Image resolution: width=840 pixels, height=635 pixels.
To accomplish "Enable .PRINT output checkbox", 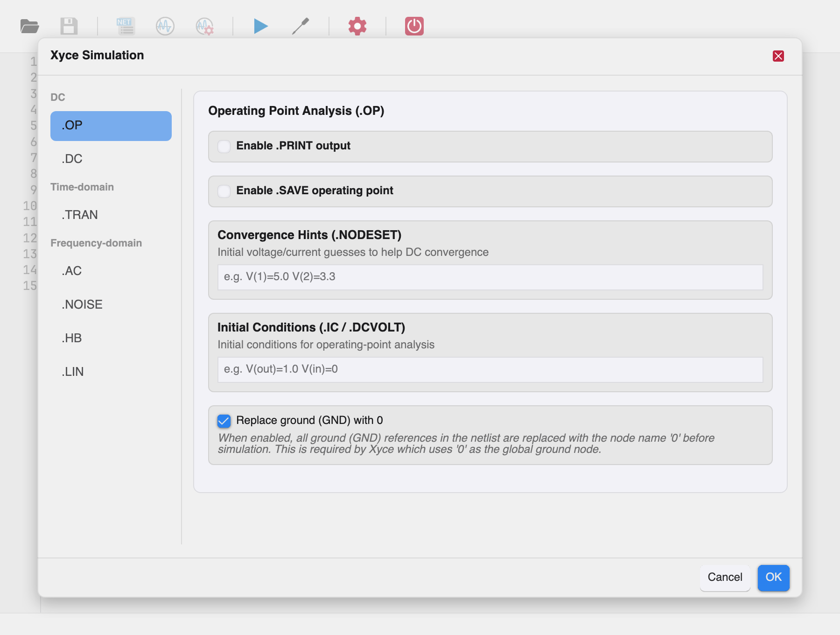I will (x=224, y=146).
